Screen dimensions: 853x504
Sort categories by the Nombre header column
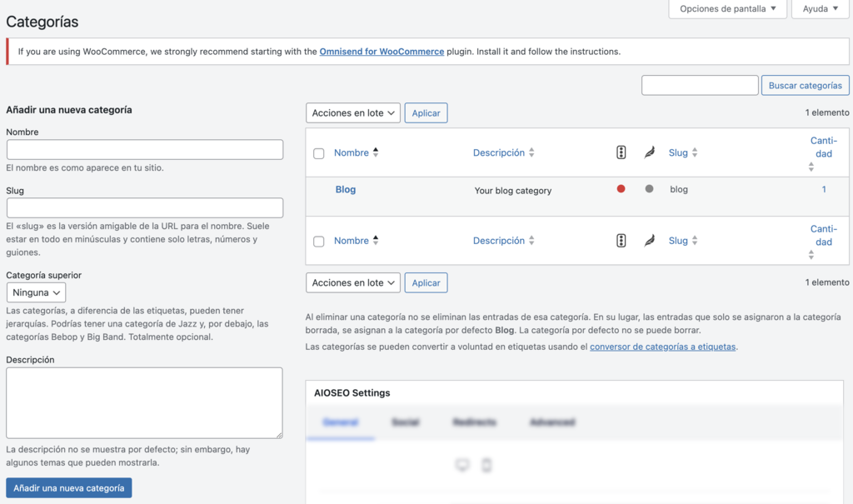click(x=352, y=152)
